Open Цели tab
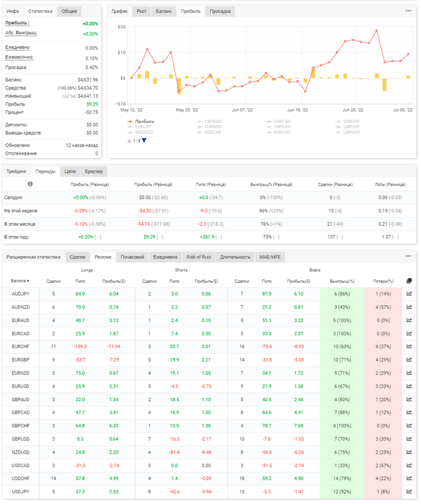The width and height of the screenshot is (421, 504). coord(70,171)
